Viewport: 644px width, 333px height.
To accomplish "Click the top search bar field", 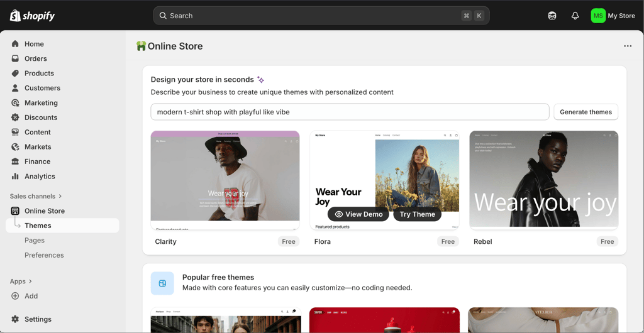I will [x=321, y=16].
